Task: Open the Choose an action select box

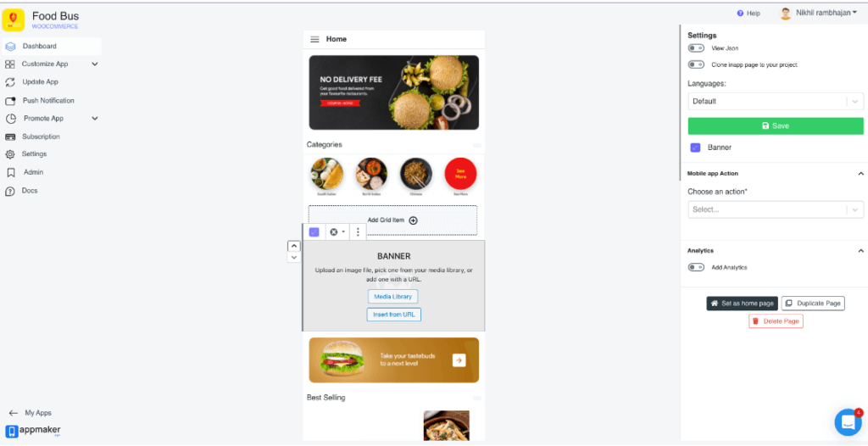Action: coord(776,210)
